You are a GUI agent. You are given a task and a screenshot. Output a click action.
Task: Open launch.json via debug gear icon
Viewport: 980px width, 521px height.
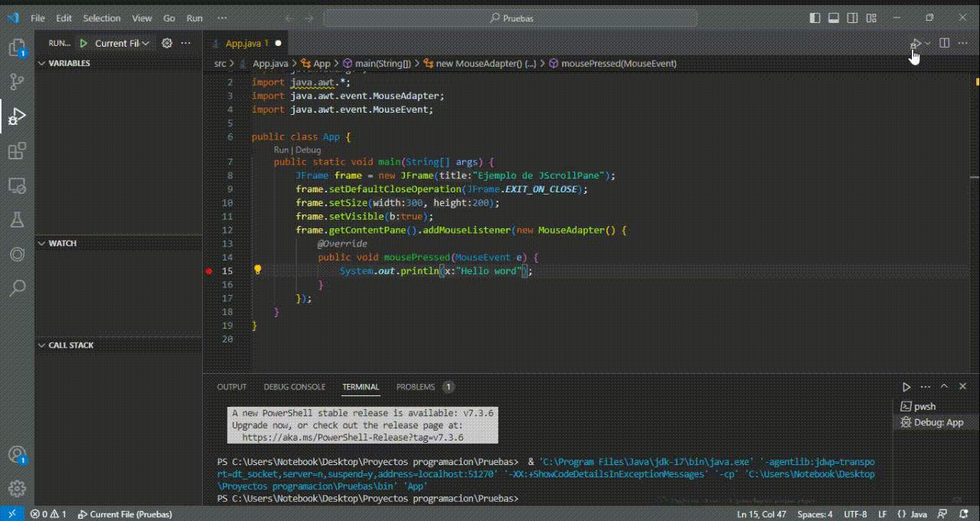tap(167, 44)
